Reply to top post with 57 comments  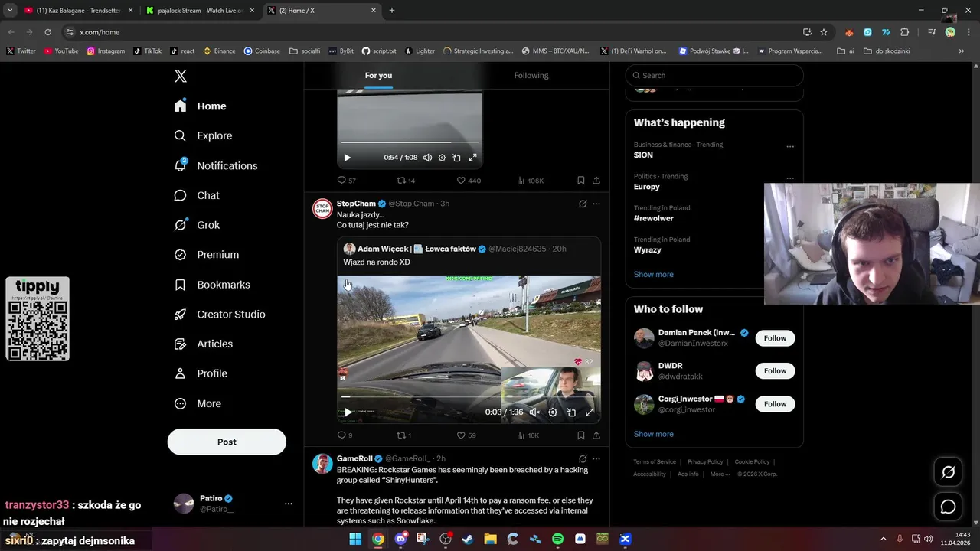point(347,181)
